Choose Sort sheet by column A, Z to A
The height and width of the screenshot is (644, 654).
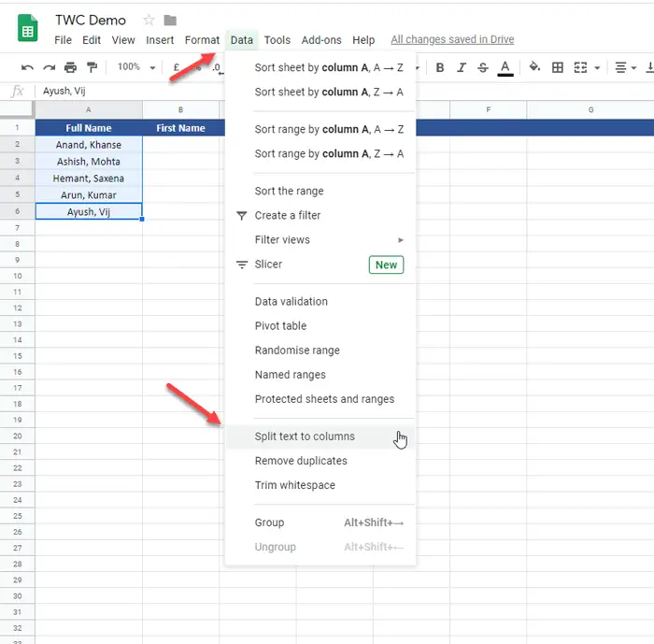click(x=320, y=92)
